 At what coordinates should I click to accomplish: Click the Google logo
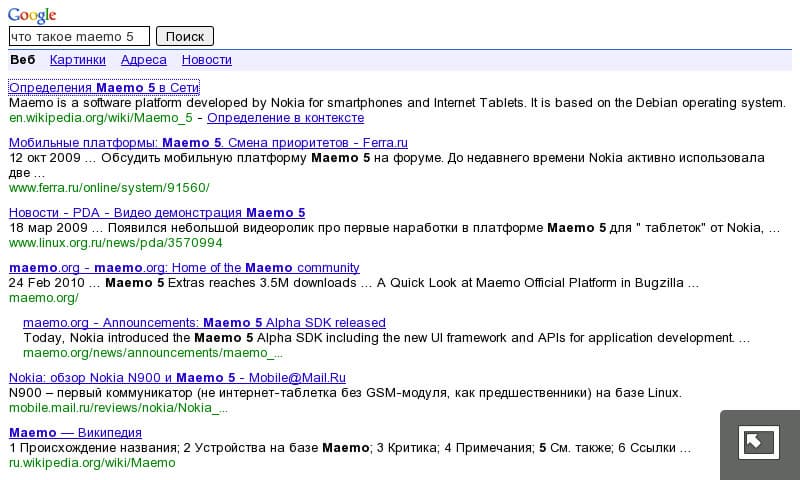pyautogui.click(x=32, y=15)
